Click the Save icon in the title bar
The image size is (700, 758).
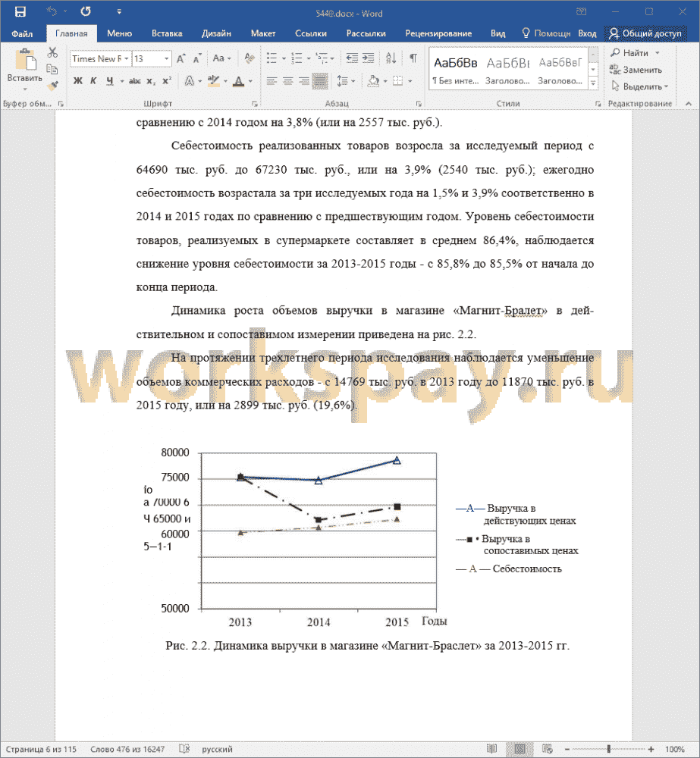(x=20, y=11)
